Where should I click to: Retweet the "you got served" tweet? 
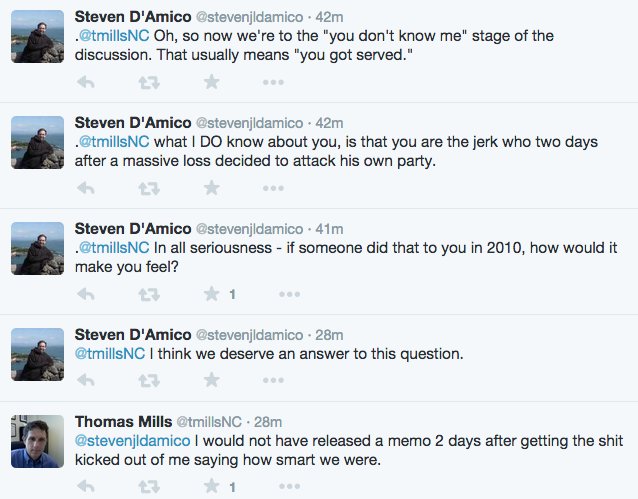coord(149,83)
